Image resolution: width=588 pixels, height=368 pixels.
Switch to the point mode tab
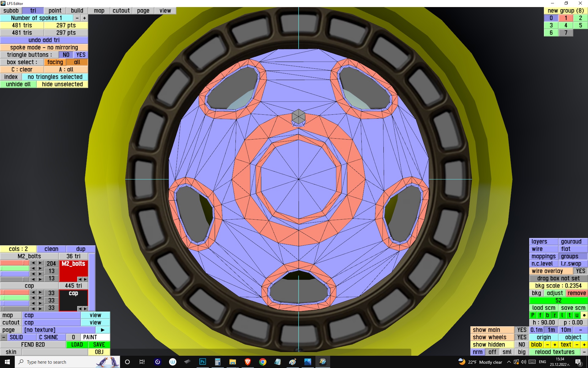[55, 11]
